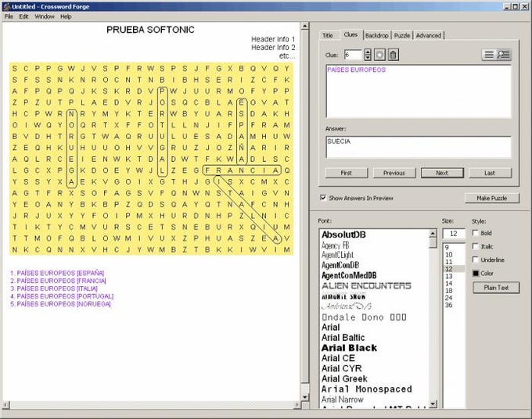532x419 pixels.
Task: Jump to the Last clue
Action: [490, 173]
